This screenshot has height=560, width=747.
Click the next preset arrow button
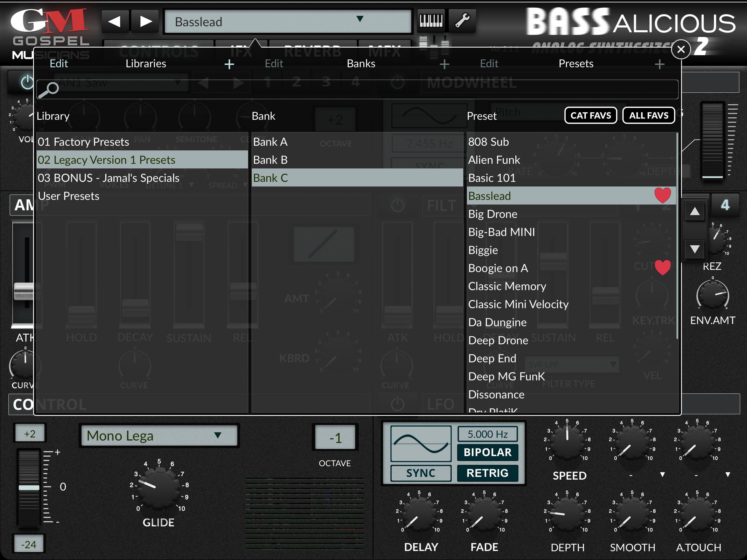pos(145,22)
